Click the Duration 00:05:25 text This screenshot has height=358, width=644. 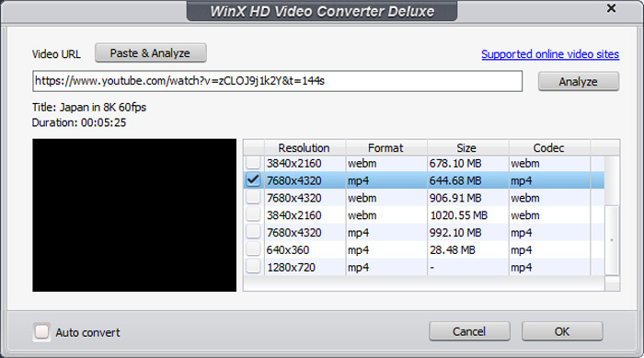(79, 123)
